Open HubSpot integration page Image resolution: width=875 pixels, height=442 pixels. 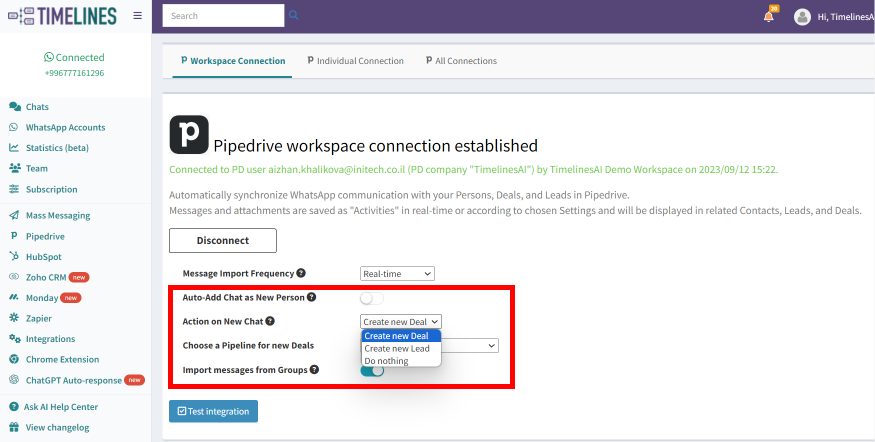pyautogui.click(x=44, y=257)
